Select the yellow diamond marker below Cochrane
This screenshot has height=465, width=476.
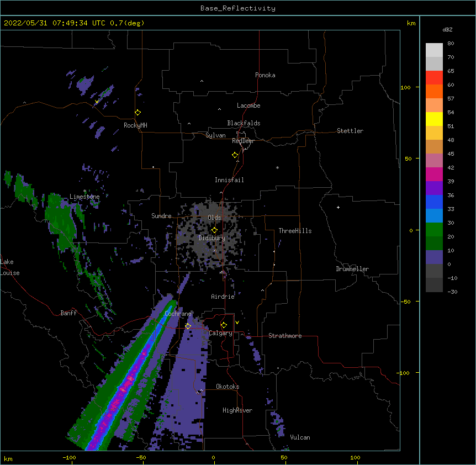[188, 326]
